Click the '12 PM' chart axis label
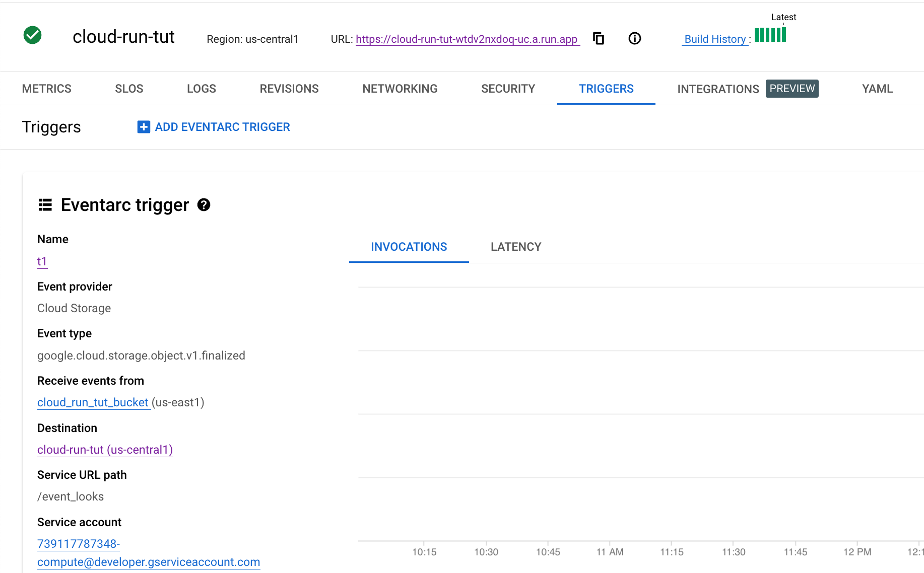The height and width of the screenshot is (573, 924). 857,552
